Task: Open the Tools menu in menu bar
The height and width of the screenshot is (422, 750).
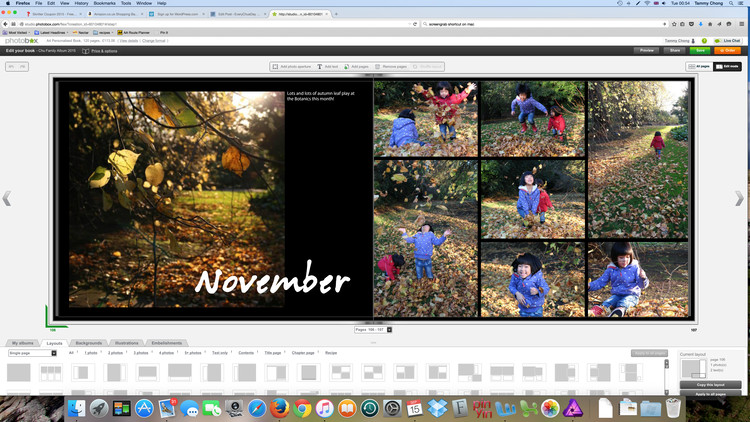Action: [126, 3]
